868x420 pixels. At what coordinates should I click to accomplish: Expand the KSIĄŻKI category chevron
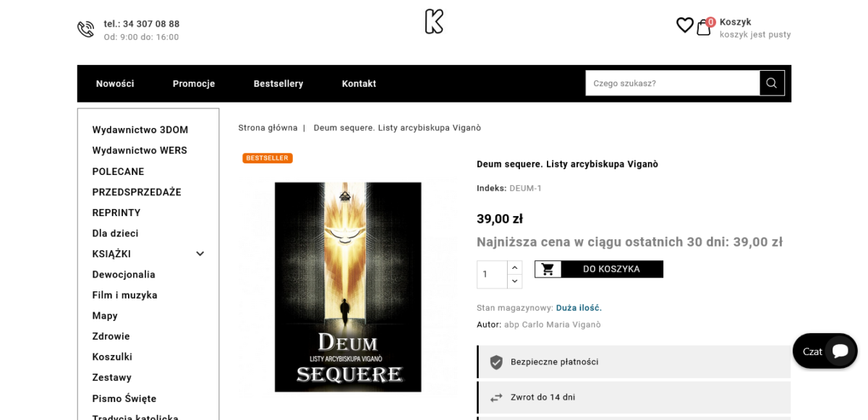coord(200,254)
